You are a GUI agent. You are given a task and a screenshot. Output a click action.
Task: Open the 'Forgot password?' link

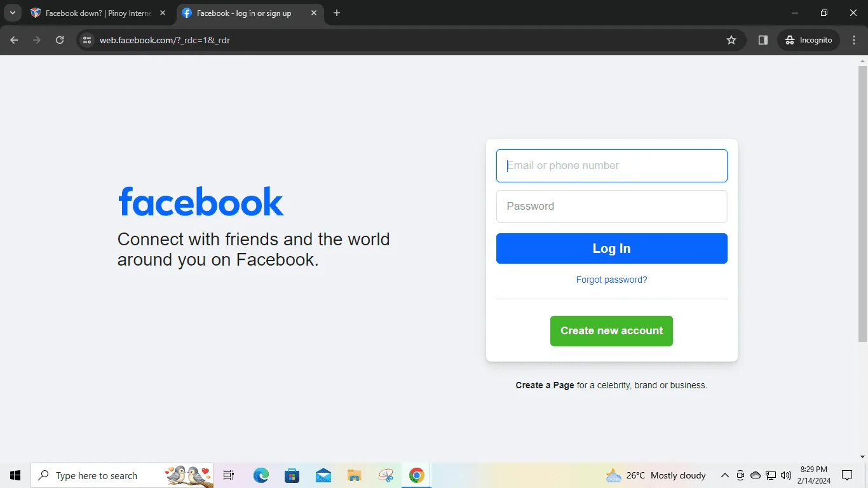(611, 280)
